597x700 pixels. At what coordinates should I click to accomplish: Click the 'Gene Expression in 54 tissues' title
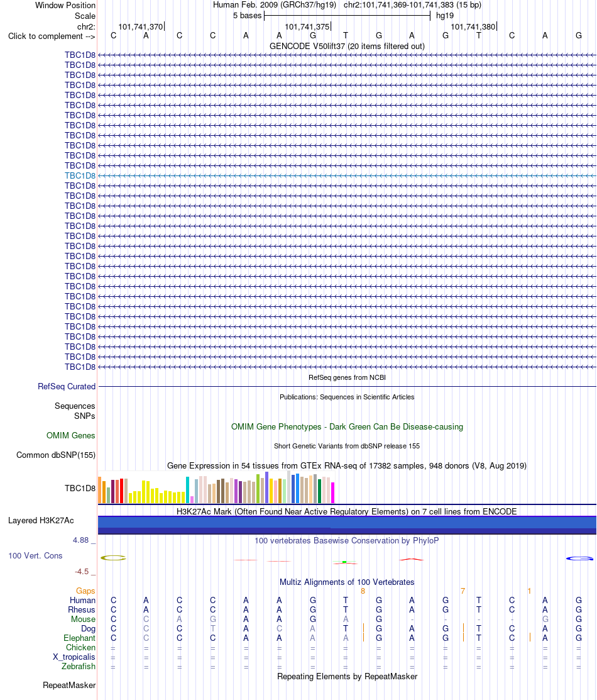(x=347, y=465)
